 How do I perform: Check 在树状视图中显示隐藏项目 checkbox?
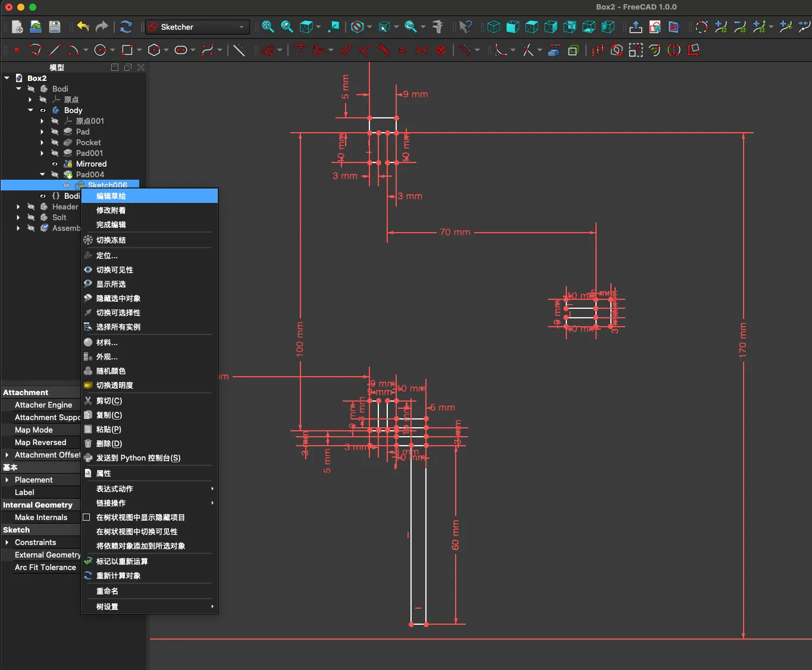(87, 518)
